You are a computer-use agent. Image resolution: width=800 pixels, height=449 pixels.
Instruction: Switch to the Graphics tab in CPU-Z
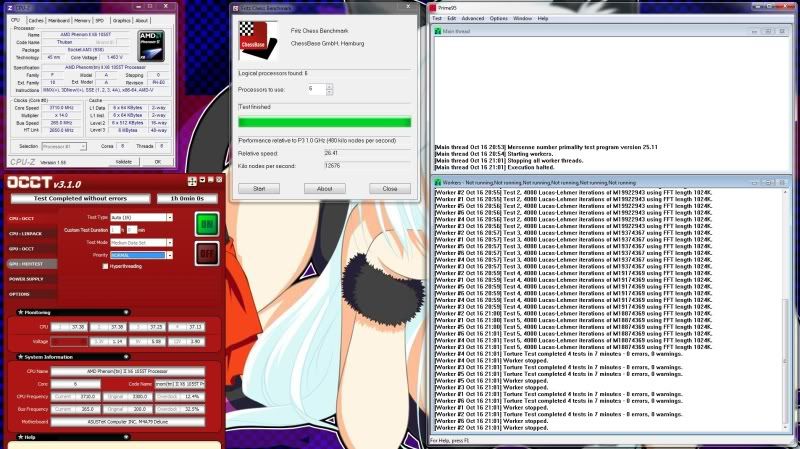pos(121,20)
